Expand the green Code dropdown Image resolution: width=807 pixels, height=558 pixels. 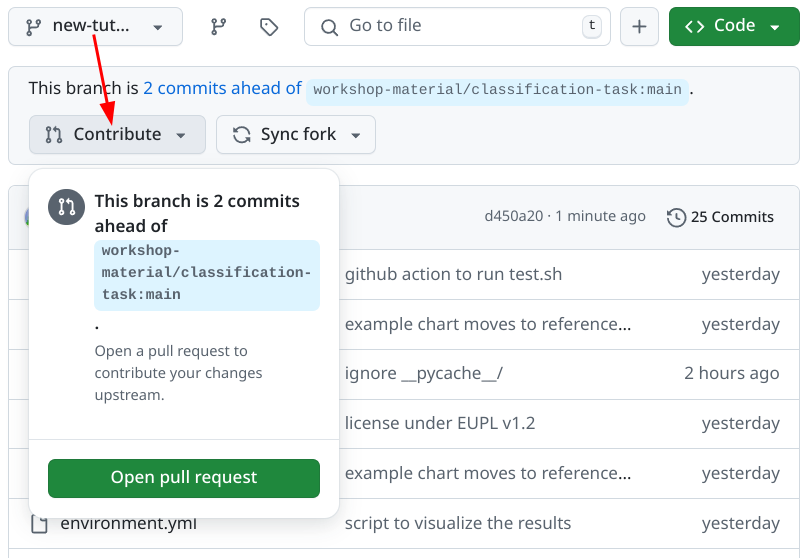(734, 27)
